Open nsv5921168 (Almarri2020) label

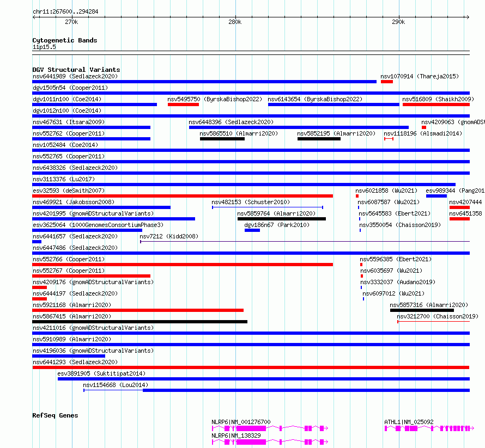pyautogui.click(x=72, y=305)
